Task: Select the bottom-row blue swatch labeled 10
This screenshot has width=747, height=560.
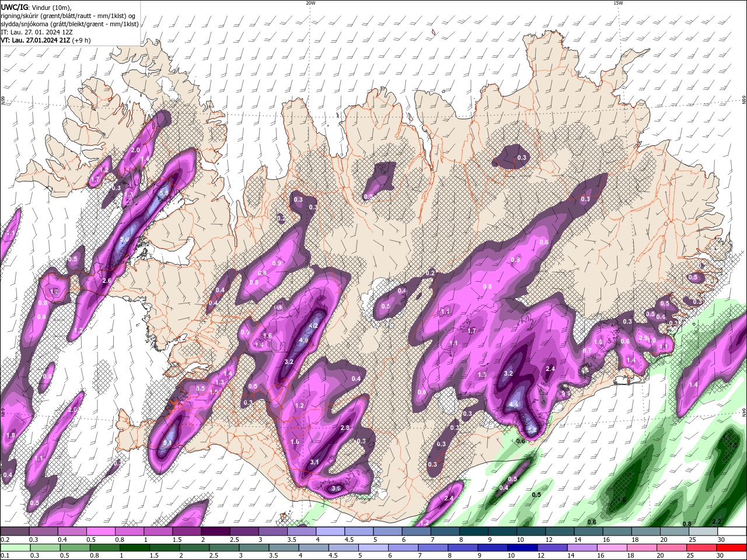Action: pyautogui.click(x=522, y=547)
